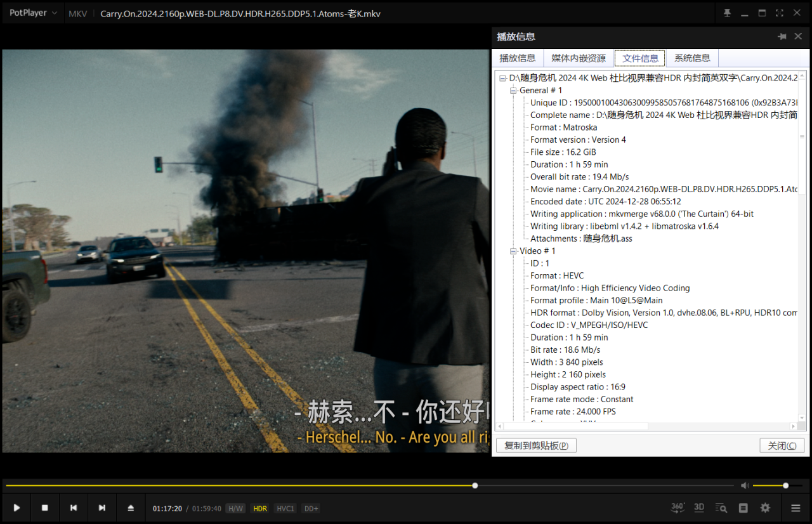The width and height of the screenshot is (812, 524).
Task: Click the video frame to toggle playback
Action: tap(246, 251)
